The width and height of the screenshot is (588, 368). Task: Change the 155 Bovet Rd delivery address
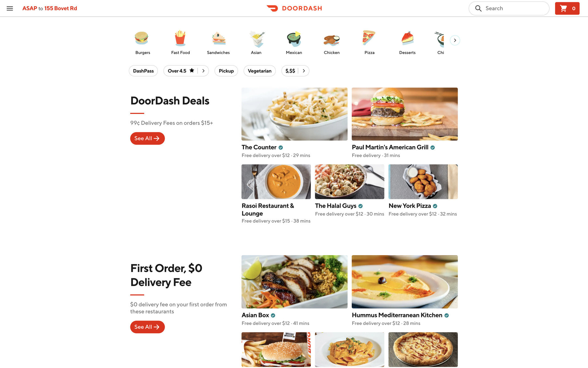pos(61,8)
